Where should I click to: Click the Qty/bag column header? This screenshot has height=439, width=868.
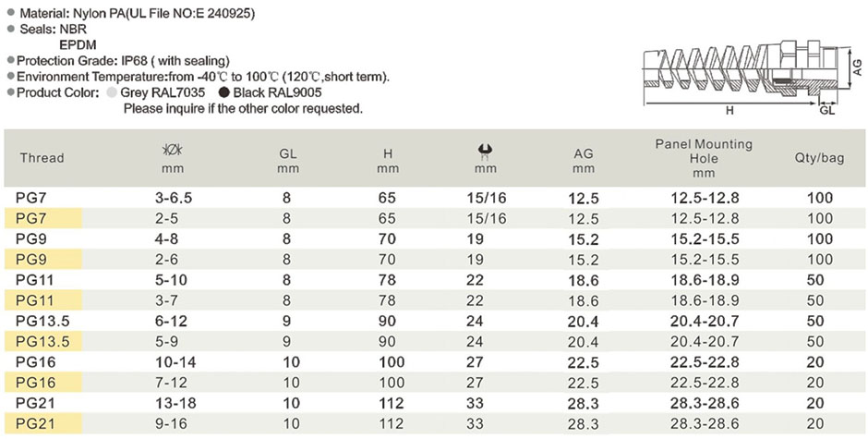pos(819,158)
